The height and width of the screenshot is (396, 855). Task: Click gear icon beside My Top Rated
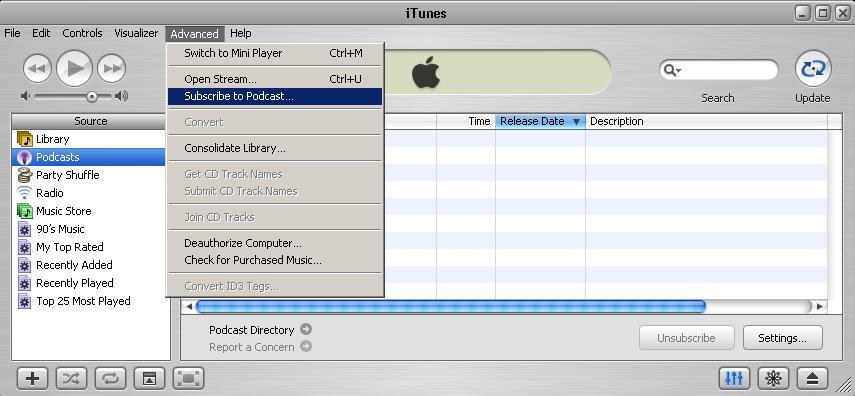coord(25,247)
